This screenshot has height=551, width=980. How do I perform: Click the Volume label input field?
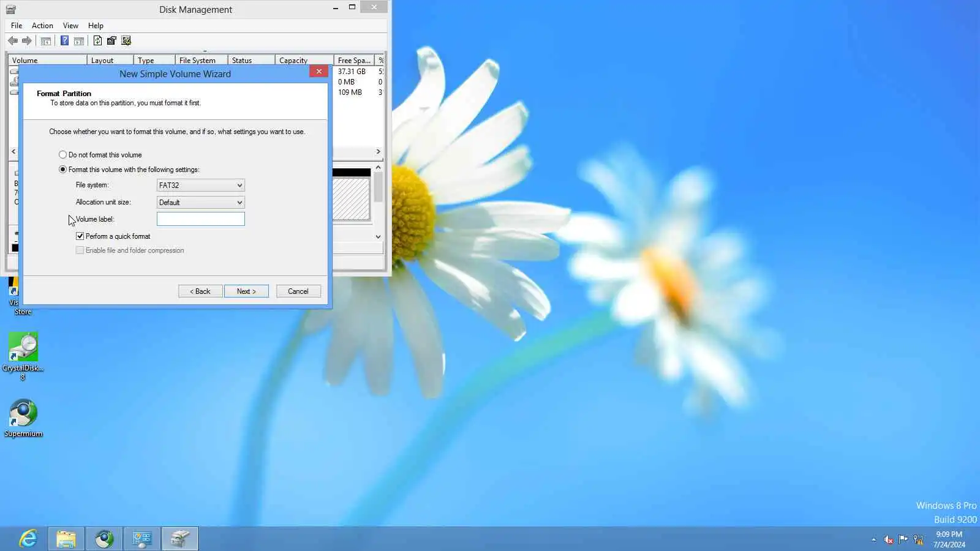(201, 219)
